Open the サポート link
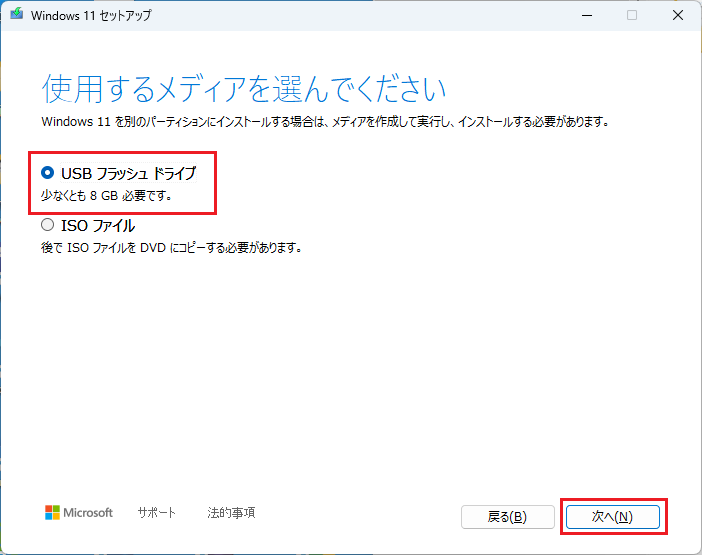The image size is (702, 555). click(157, 513)
